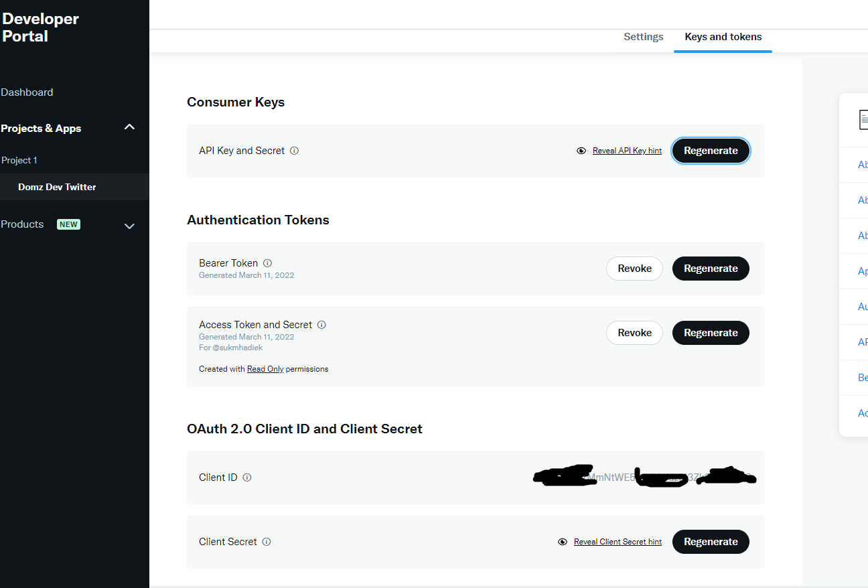The height and width of the screenshot is (588, 868).
Task: Click the Consumer Keys heading
Action: pyautogui.click(x=236, y=102)
